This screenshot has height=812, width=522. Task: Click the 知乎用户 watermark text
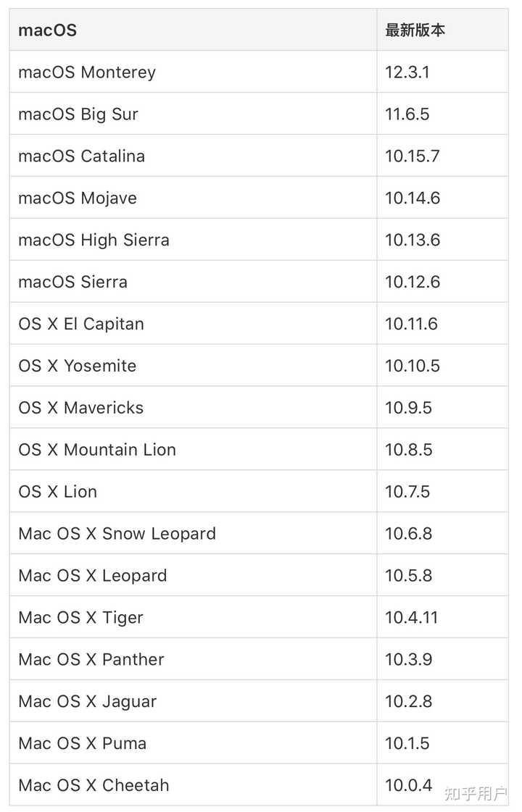point(475,793)
